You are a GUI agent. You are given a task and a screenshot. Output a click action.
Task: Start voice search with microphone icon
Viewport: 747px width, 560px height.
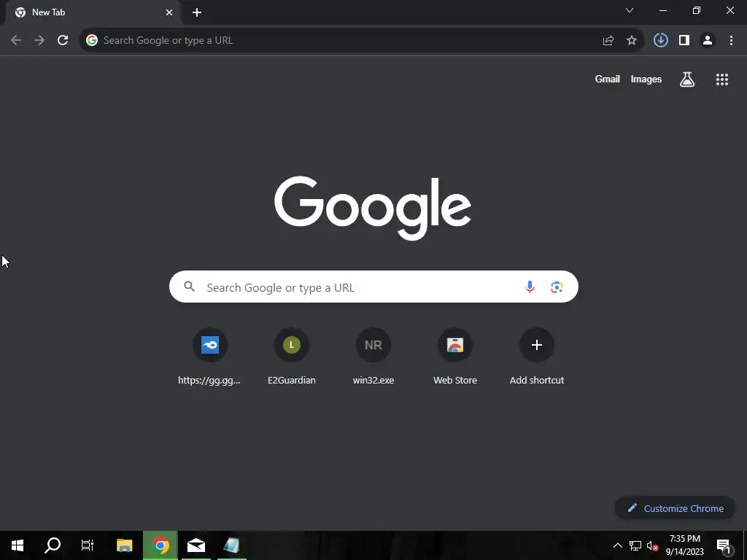tap(530, 287)
